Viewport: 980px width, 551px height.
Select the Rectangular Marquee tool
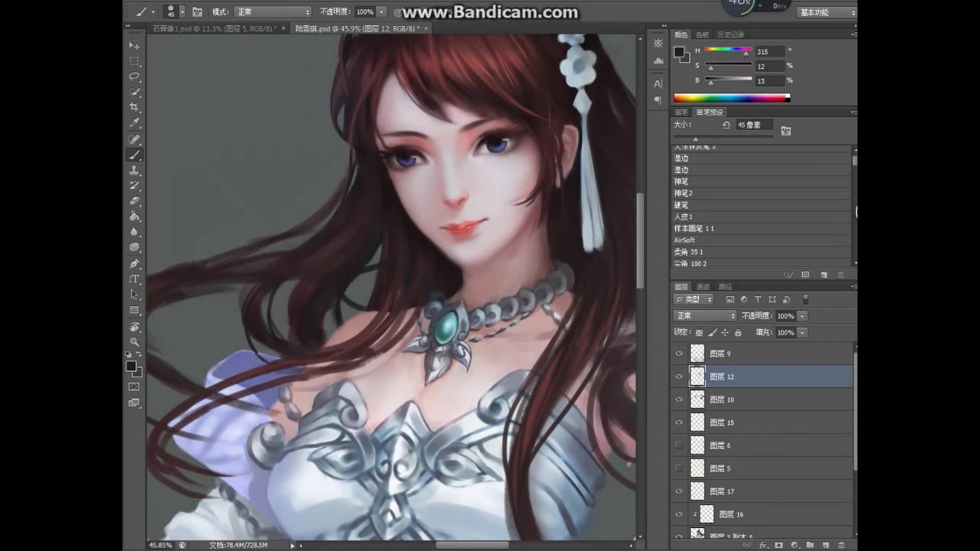(x=135, y=61)
